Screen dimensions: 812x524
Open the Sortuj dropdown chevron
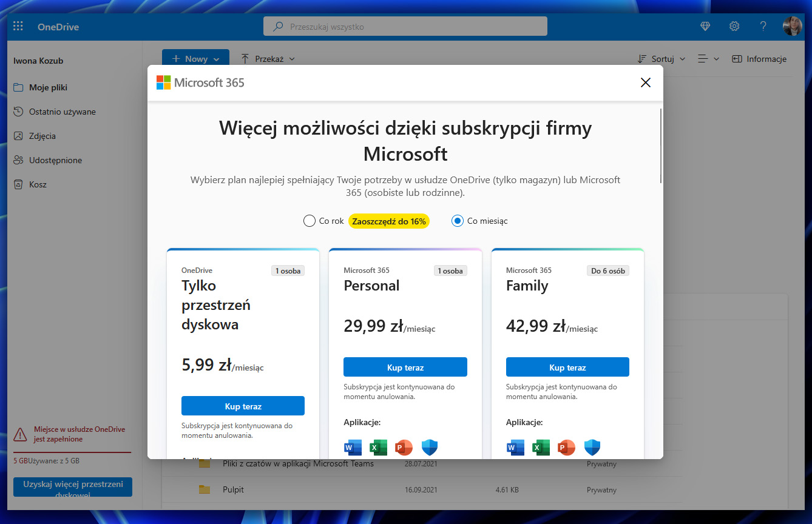pyautogui.click(x=682, y=59)
